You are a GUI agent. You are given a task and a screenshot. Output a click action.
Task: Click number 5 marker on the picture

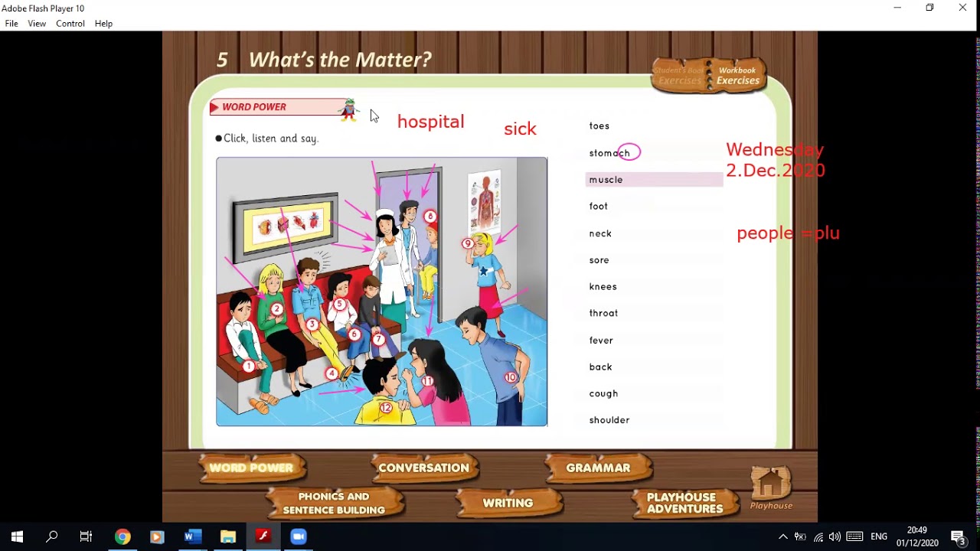point(340,305)
